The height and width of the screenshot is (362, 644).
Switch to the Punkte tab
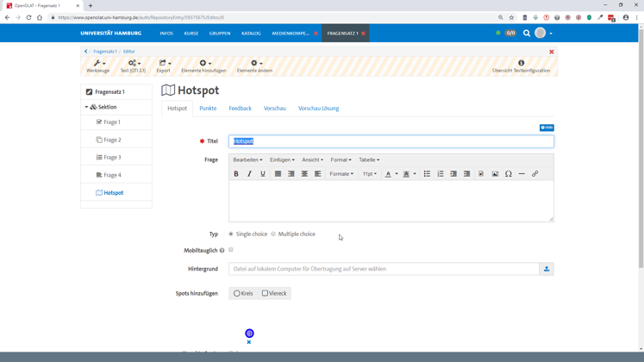click(x=208, y=109)
